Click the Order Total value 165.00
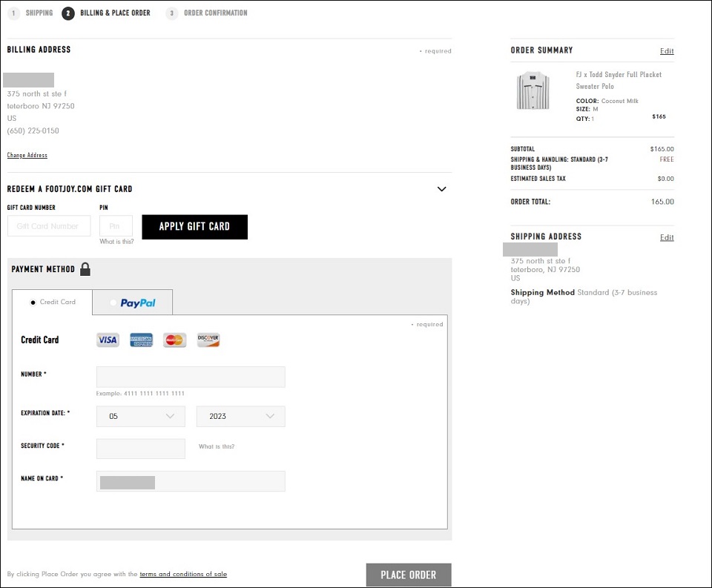This screenshot has width=712, height=588. tap(662, 202)
